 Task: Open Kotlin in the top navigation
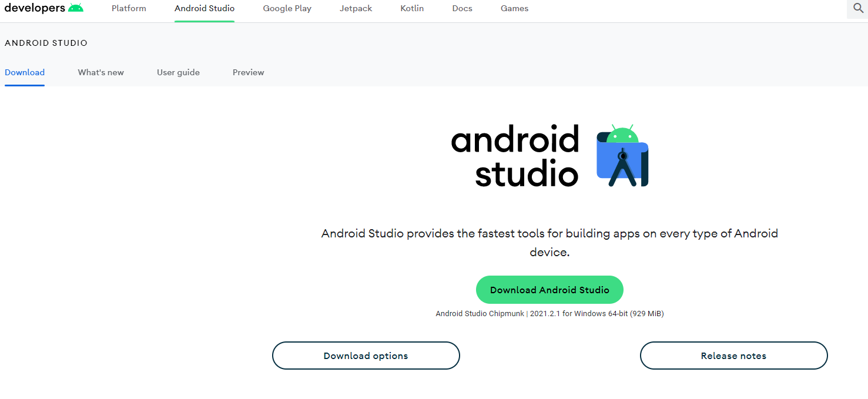pyautogui.click(x=412, y=8)
